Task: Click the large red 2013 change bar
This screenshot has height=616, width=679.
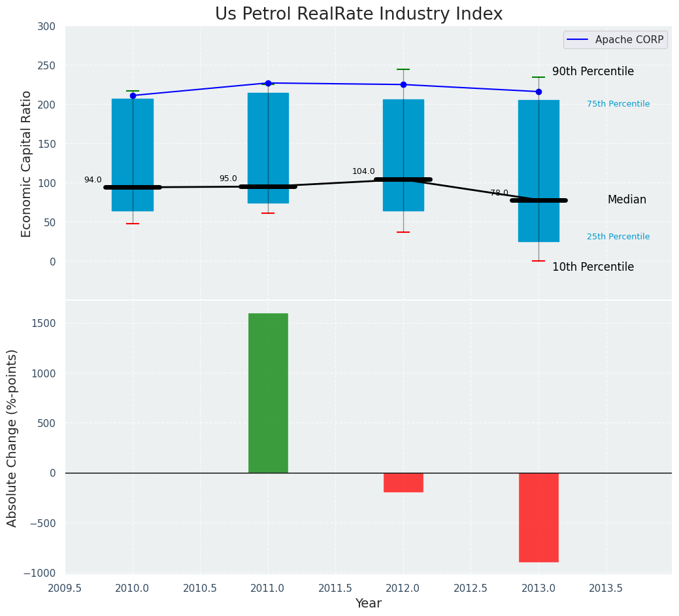Action: pos(538,517)
